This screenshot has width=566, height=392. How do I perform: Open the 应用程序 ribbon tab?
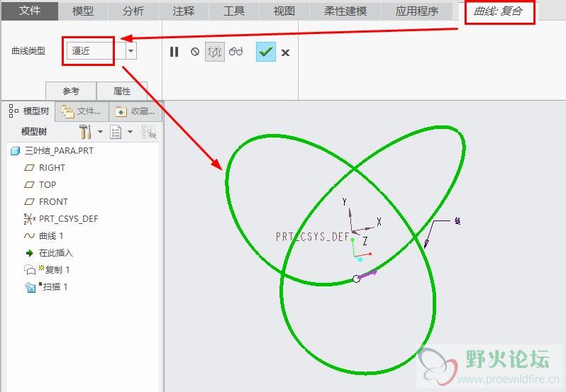click(x=417, y=11)
